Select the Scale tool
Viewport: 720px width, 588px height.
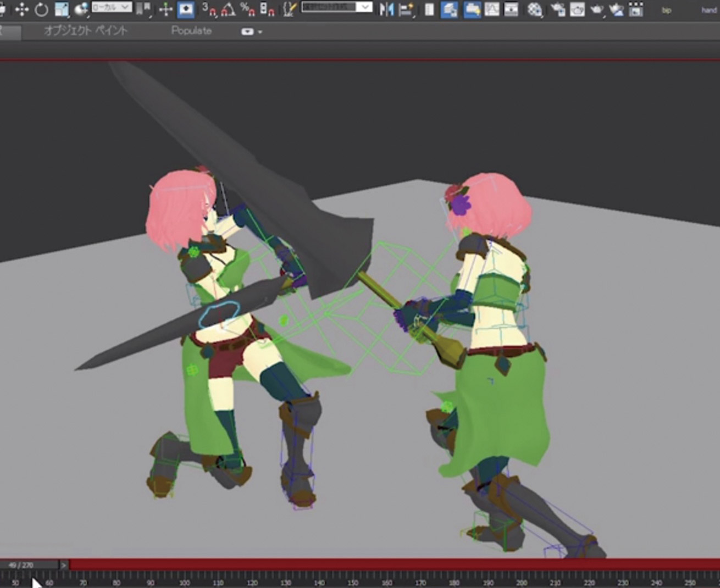click(x=61, y=9)
